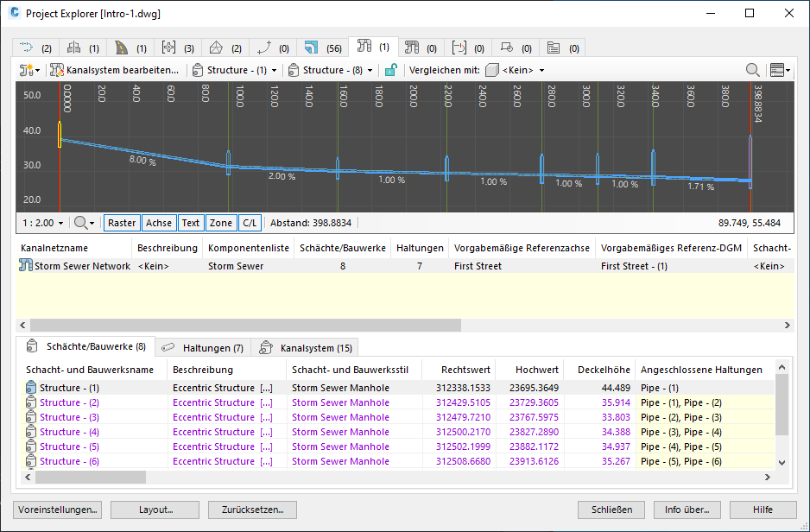Open the search magnifier icon top right
The image size is (810, 532).
click(x=752, y=71)
